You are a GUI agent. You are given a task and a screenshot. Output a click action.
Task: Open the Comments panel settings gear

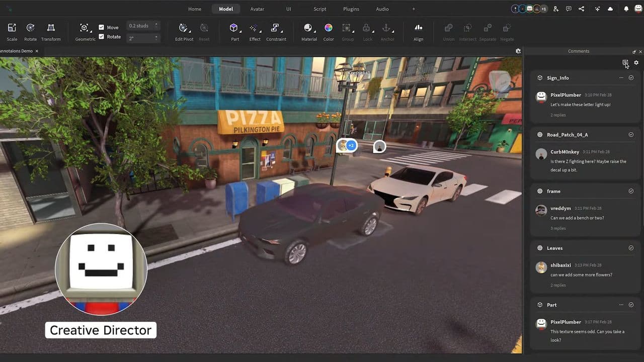click(636, 62)
